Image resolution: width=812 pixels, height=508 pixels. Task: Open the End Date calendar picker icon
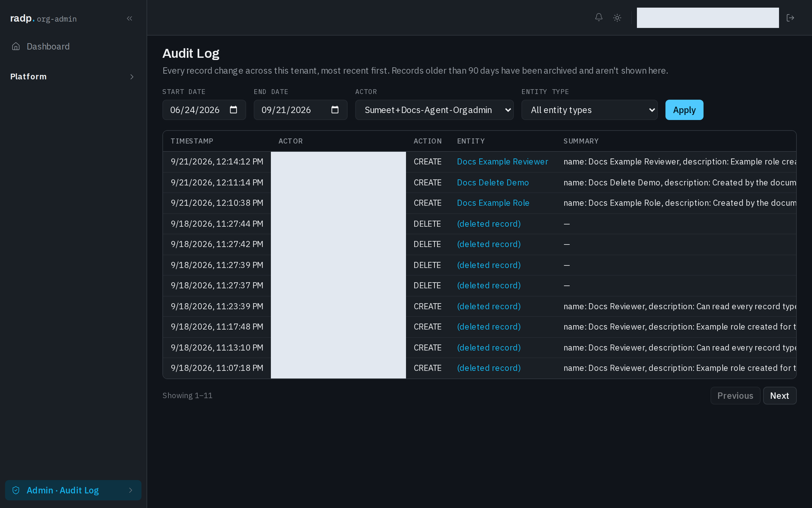pos(335,110)
